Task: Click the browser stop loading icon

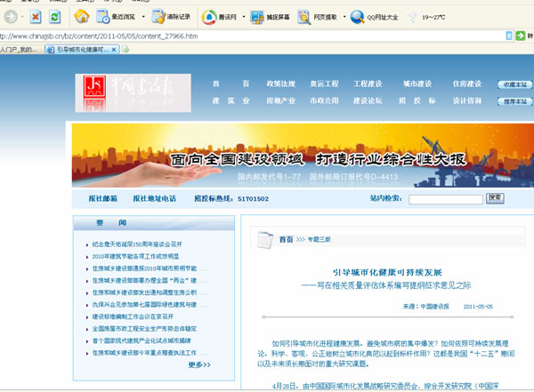Action: coord(35,16)
